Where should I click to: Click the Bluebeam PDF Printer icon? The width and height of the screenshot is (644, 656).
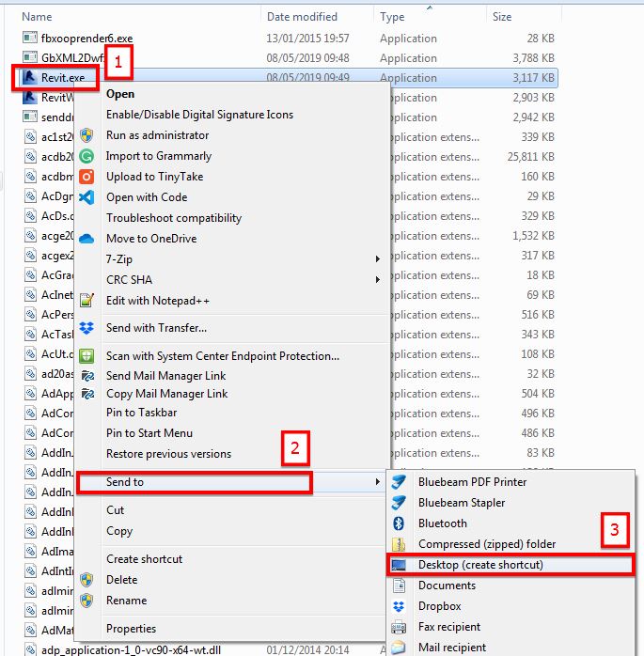[x=399, y=482]
